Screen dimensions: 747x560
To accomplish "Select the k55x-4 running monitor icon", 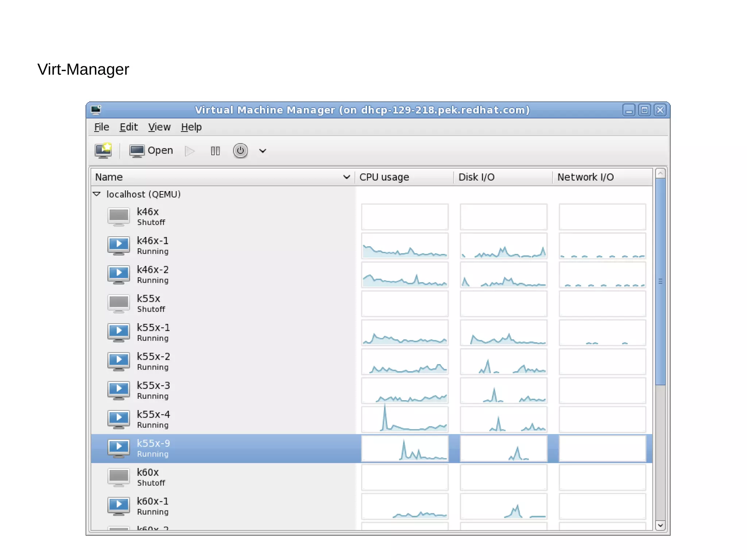I will (119, 420).
